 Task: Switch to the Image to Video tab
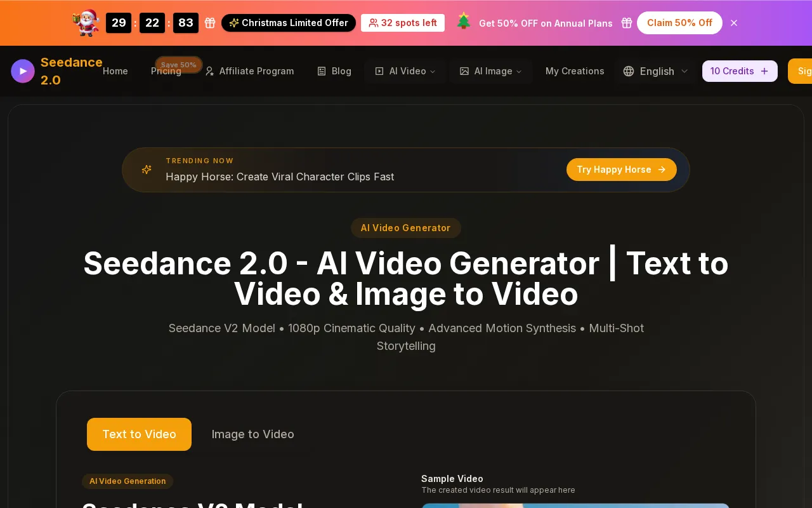pyautogui.click(x=252, y=434)
